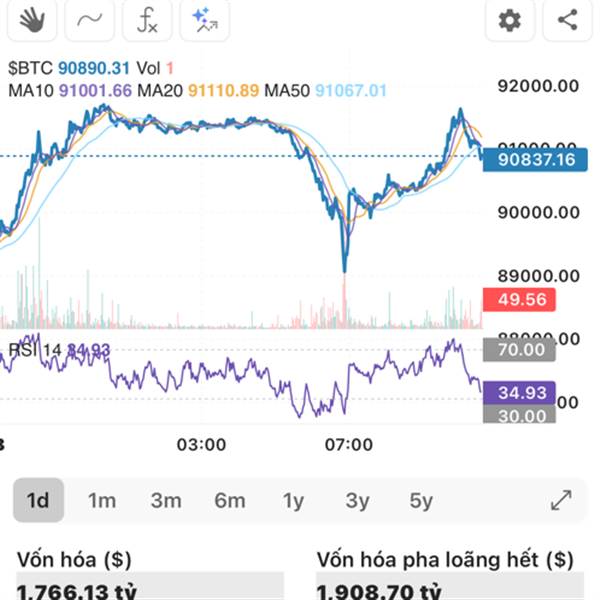The width and height of the screenshot is (600, 600).
Task: Open the AI chart analysis tool
Action: coord(206,19)
